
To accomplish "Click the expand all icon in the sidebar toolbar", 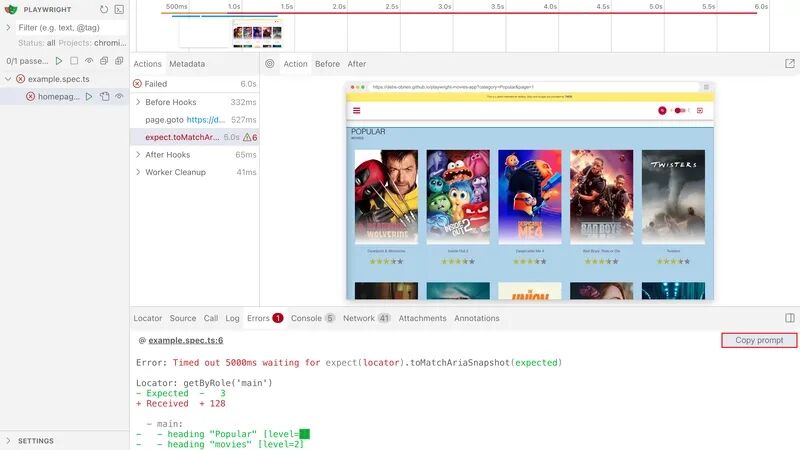I will coord(119,61).
